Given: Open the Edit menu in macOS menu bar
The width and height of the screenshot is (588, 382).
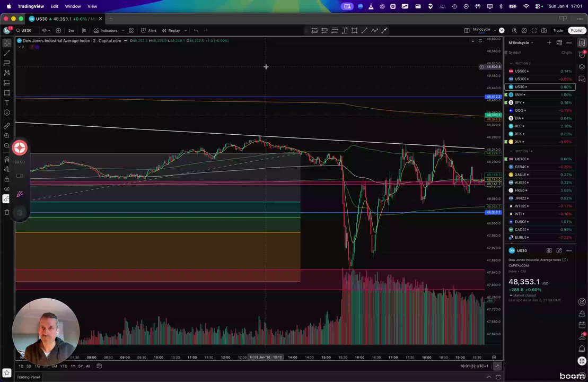Looking at the screenshot, I should (x=55, y=6).
